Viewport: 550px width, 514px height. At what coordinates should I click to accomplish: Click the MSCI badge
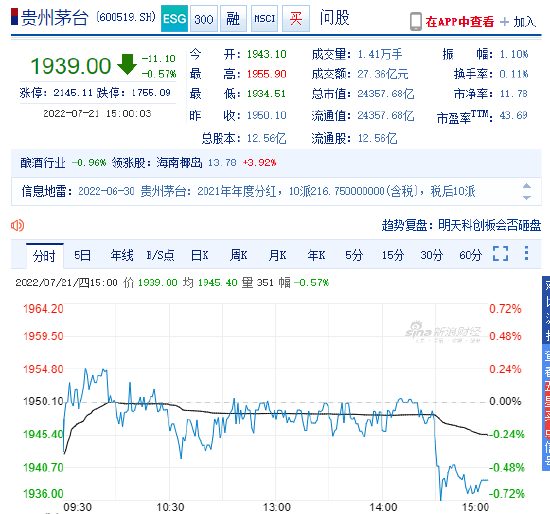(264, 18)
